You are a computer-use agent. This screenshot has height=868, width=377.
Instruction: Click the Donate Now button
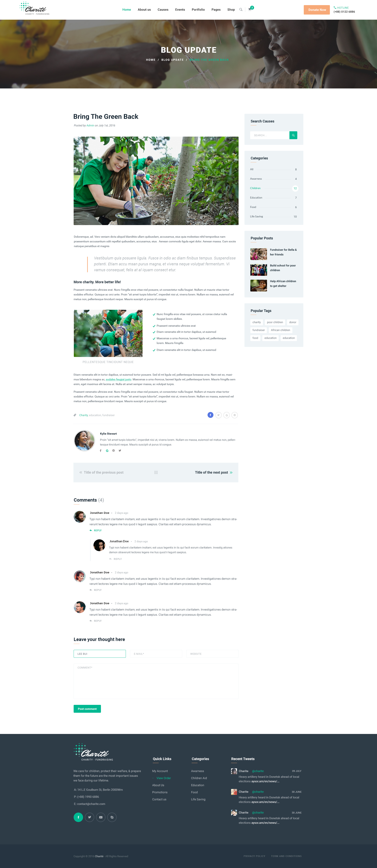(x=317, y=10)
